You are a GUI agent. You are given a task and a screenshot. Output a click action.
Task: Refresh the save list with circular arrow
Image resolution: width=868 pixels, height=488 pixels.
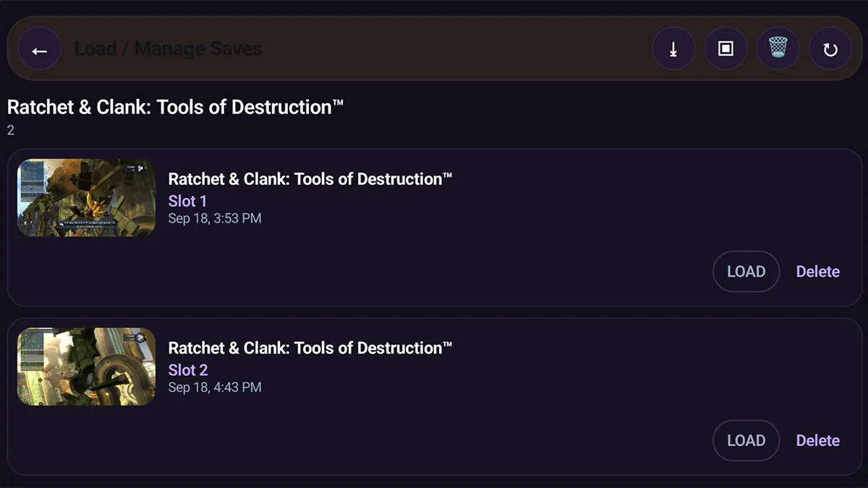coord(830,49)
